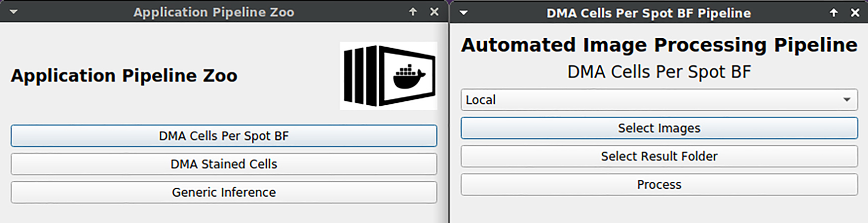868x223 pixels.
Task: Click the up arrow on the Application Pipeline Zoo title bar
Action: click(413, 12)
